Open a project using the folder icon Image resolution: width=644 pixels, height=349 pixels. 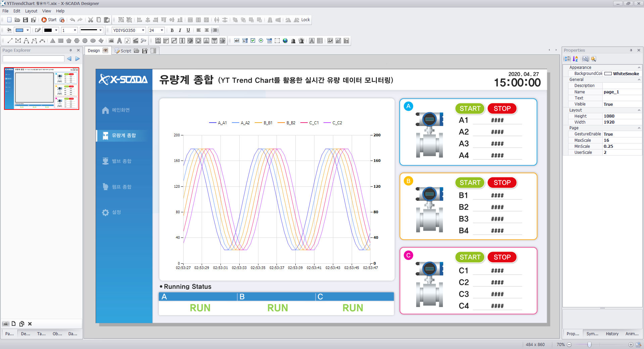[x=17, y=20]
